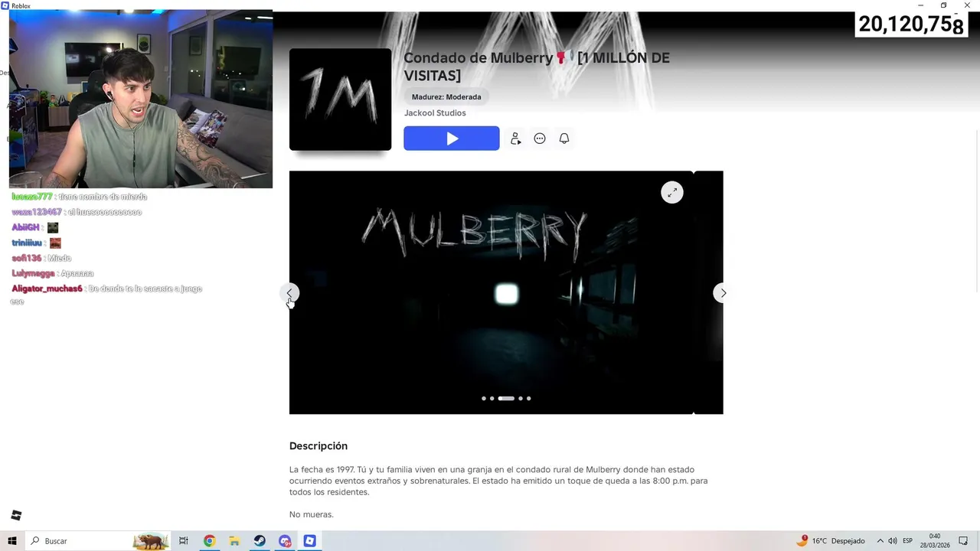Screen dimensions: 980x551
Task: Click the invite friends person icon
Action: (x=515, y=139)
